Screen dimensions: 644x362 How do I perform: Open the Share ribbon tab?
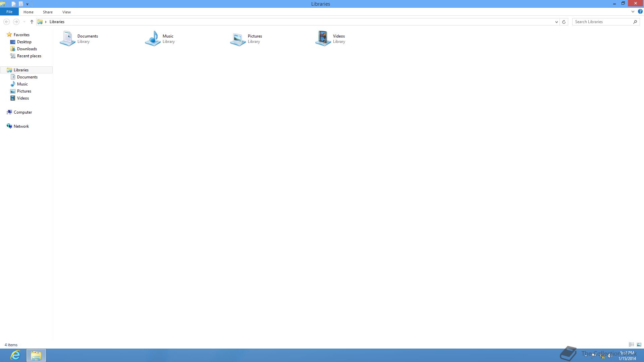click(x=48, y=12)
